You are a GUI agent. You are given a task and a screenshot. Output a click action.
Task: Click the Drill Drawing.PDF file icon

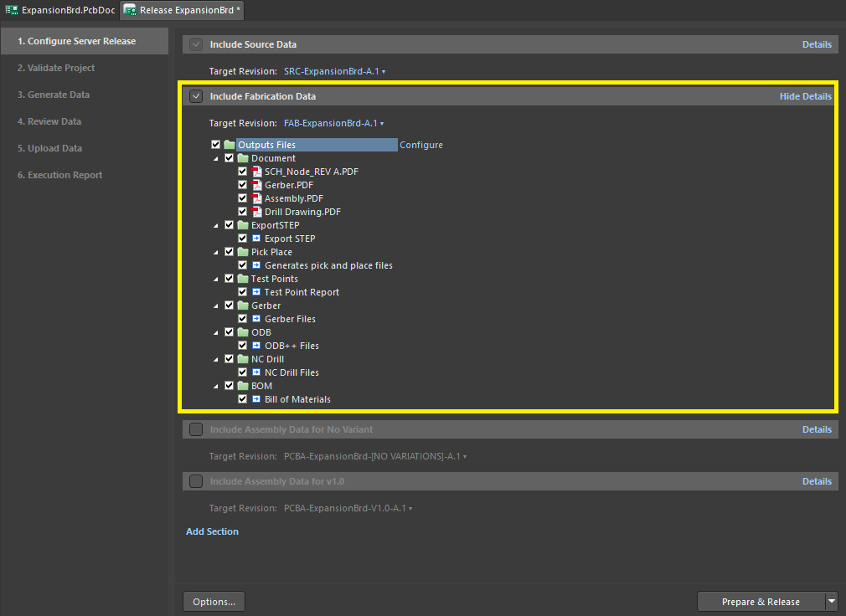(256, 212)
